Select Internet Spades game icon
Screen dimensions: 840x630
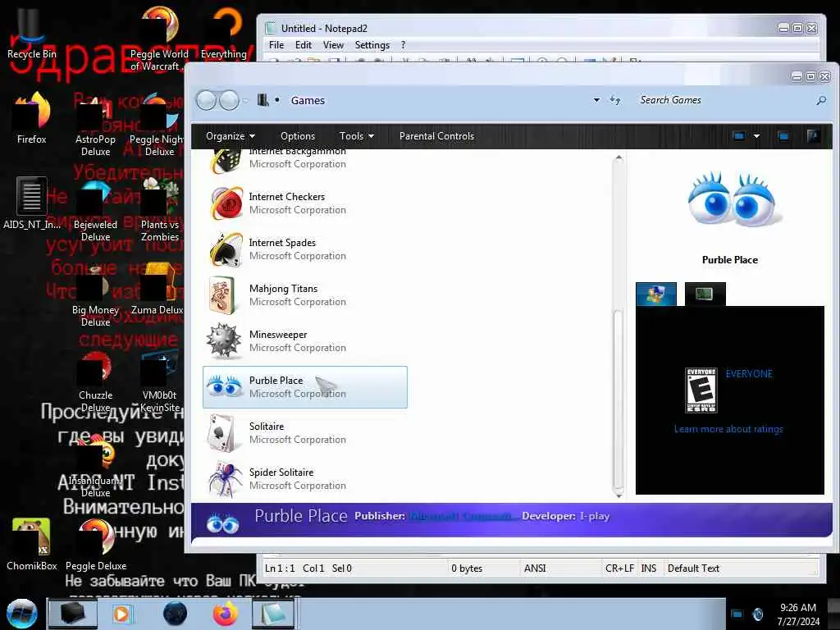point(226,249)
